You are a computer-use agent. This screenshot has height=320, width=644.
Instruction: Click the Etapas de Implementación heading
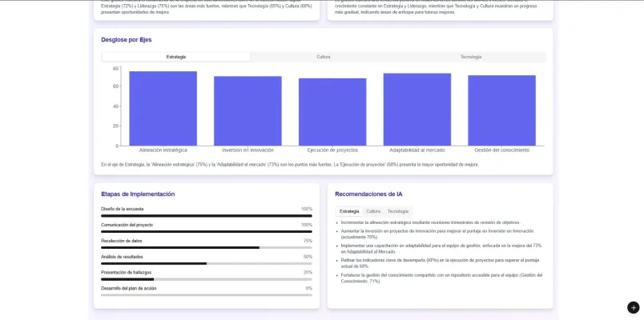tap(138, 194)
